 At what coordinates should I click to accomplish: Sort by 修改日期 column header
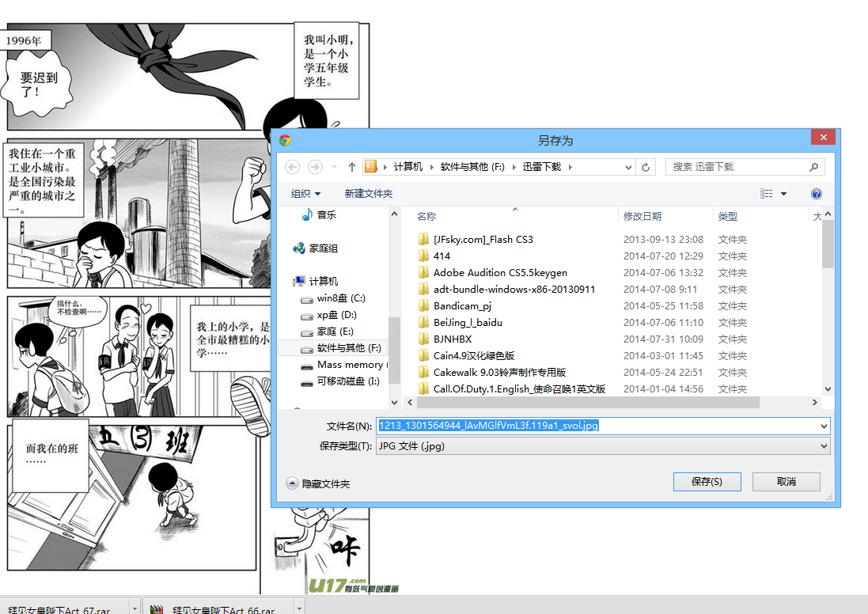[x=642, y=217]
